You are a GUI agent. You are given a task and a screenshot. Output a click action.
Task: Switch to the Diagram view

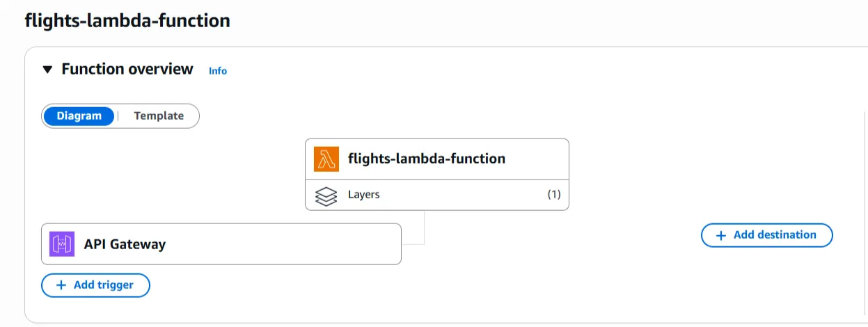click(x=79, y=116)
